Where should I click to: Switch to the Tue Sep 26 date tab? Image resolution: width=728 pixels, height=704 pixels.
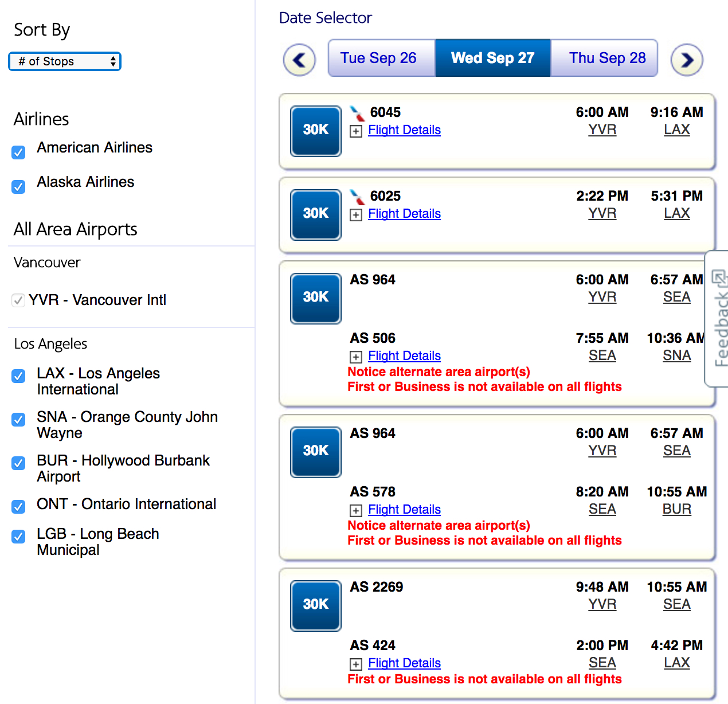[382, 58]
